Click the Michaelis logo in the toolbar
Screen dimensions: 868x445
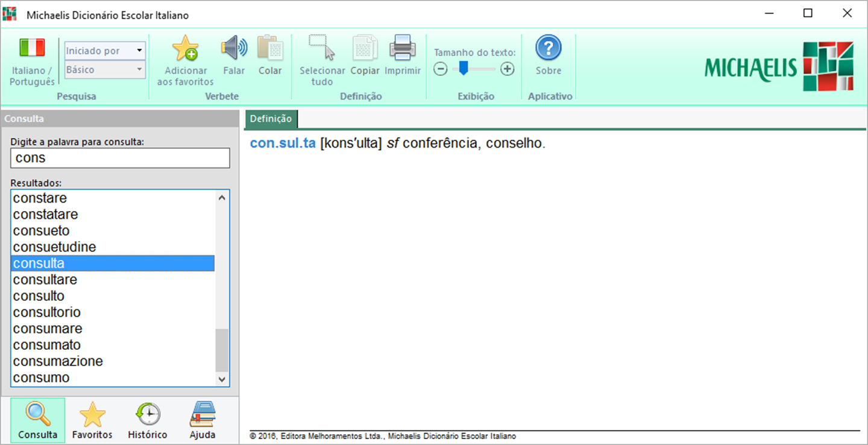(x=779, y=66)
